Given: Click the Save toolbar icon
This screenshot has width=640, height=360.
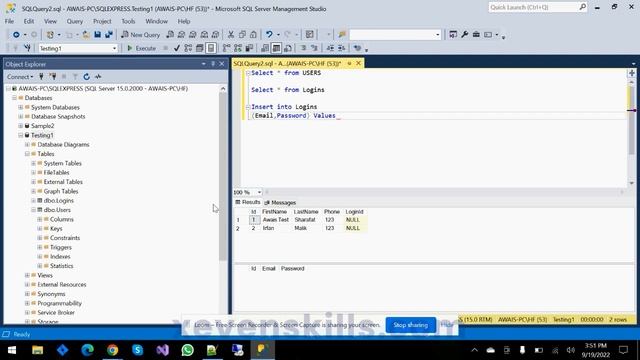Looking at the screenshot, I should point(97,35).
